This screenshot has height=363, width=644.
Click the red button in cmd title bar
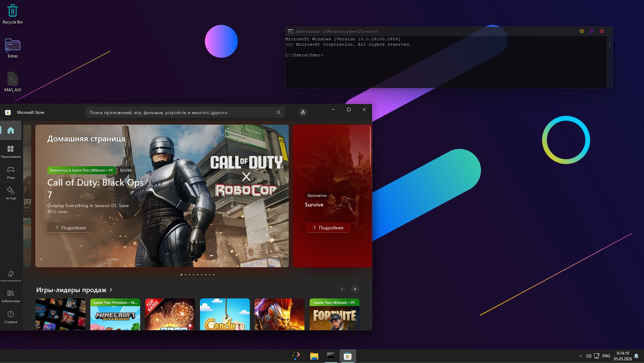click(602, 31)
